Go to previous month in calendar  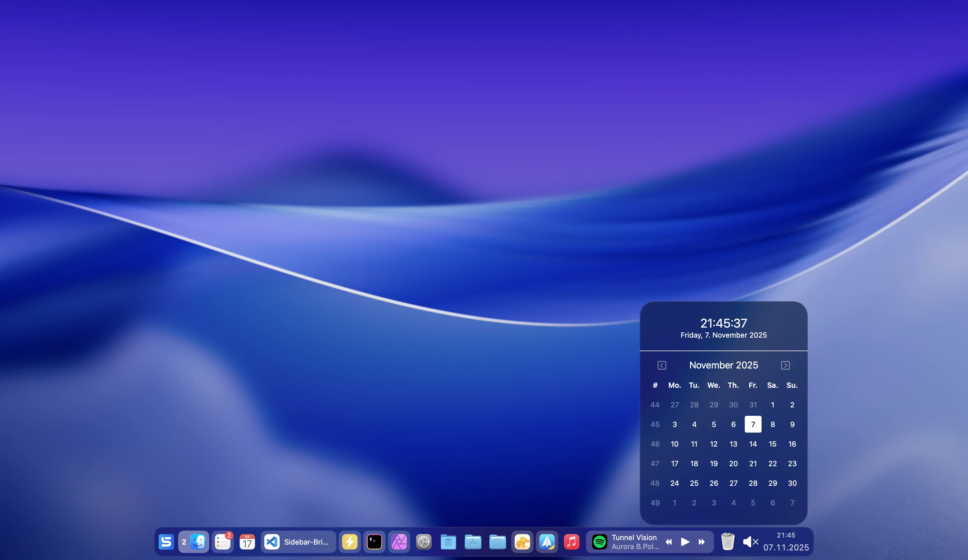662,365
